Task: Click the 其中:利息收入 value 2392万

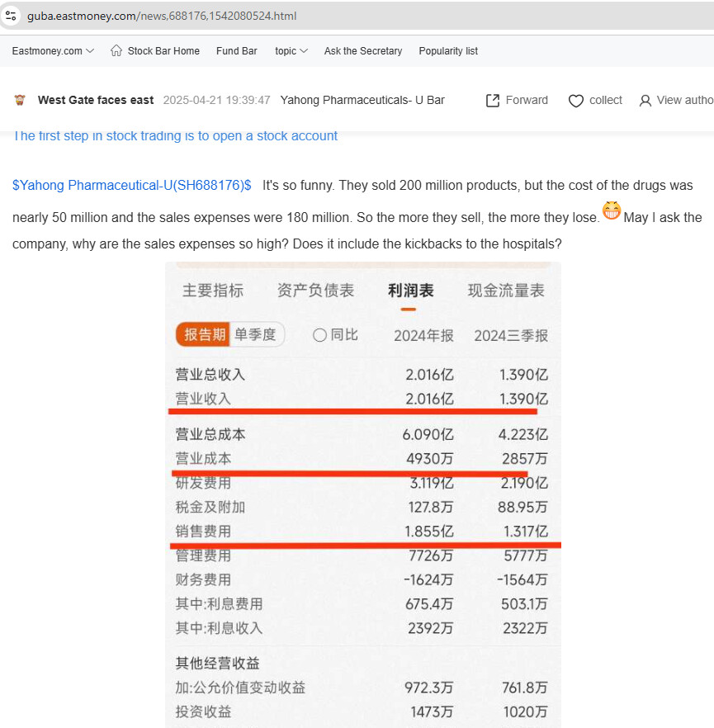Action: tap(430, 627)
